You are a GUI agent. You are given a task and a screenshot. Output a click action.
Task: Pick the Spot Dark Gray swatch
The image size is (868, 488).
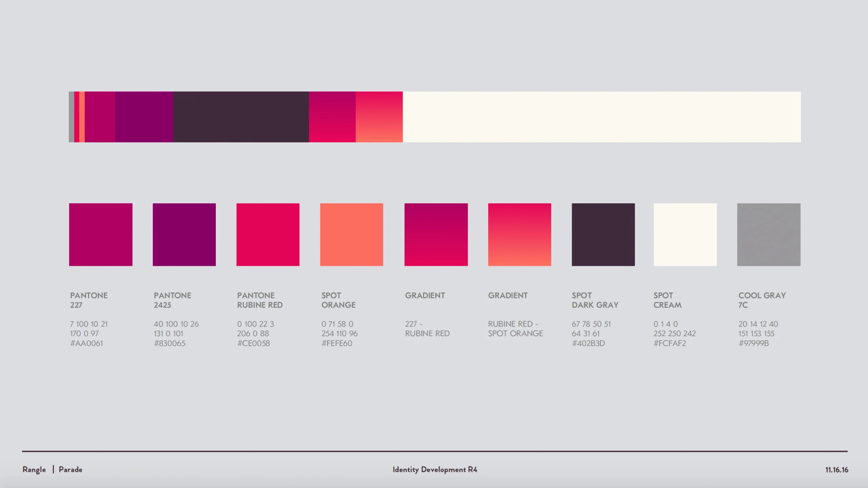(x=603, y=234)
